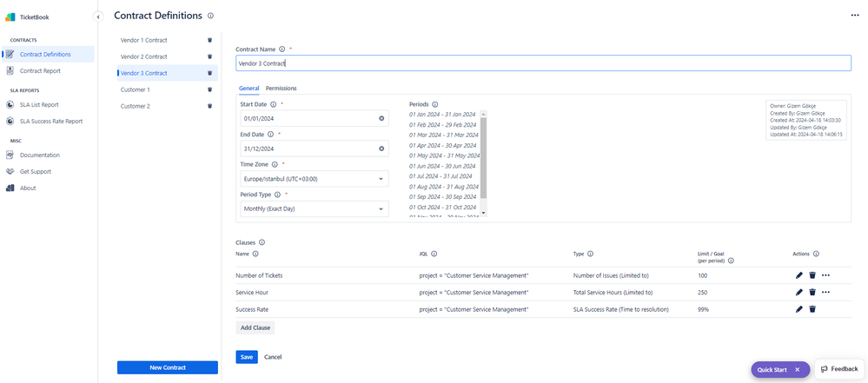Delete the Number of Tickets clause

point(812,275)
